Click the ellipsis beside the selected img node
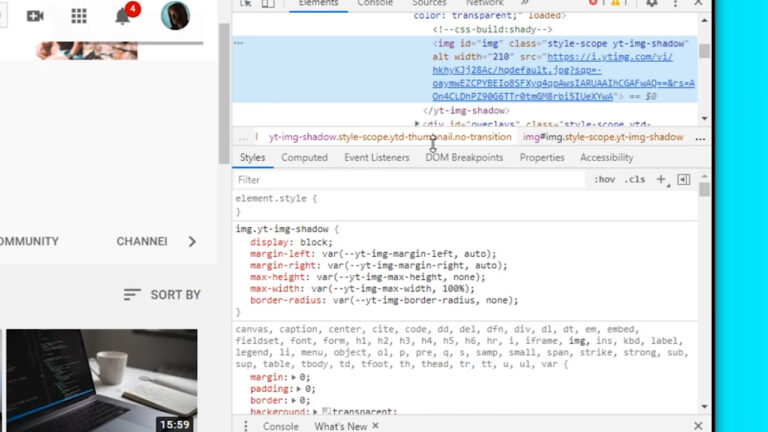The height and width of the screenshot is (432, 768). [x=239, y=43]
